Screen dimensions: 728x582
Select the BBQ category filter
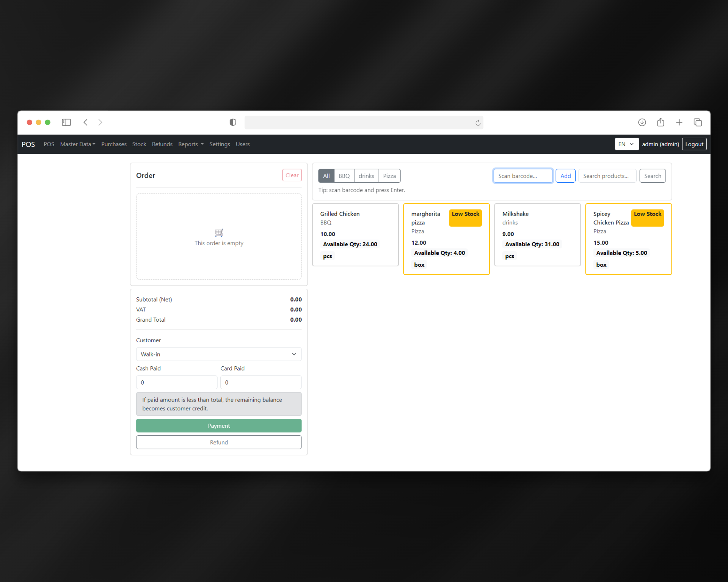pyautogui.click(x=344, y=175)
